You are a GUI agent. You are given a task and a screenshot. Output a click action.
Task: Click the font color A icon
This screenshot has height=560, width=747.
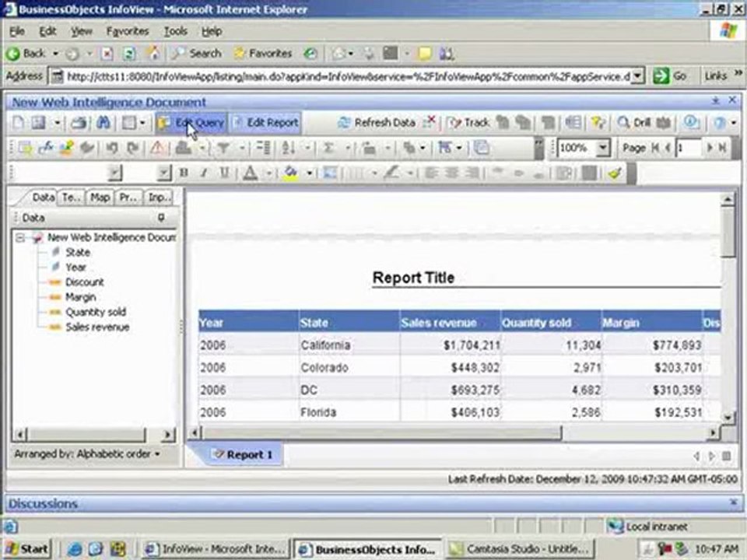point(251,173)
